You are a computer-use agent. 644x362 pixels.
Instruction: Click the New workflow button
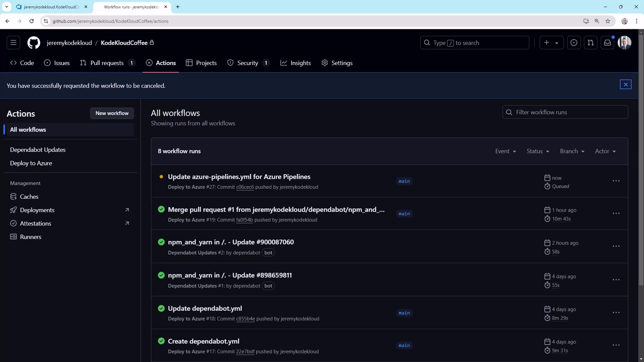[112, 113]
